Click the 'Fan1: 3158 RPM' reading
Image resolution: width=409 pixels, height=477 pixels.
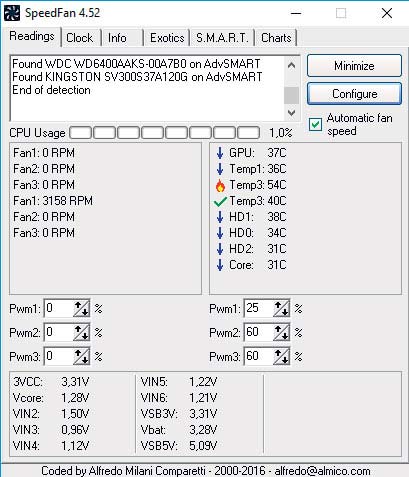(x=53, y=201)
